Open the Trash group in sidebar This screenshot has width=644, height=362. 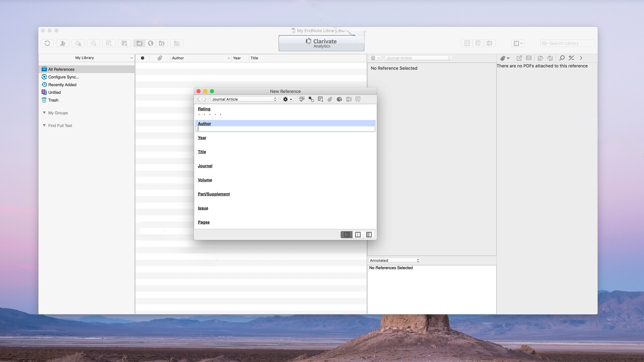53,100
